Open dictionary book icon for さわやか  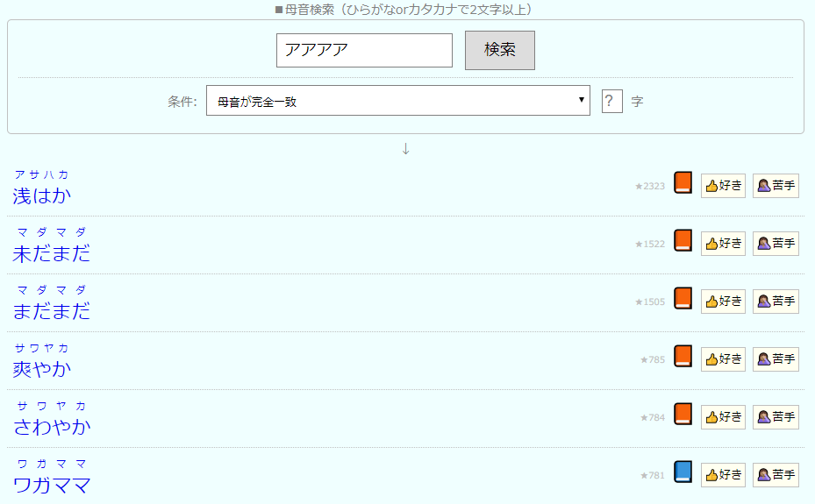(683, 415)
